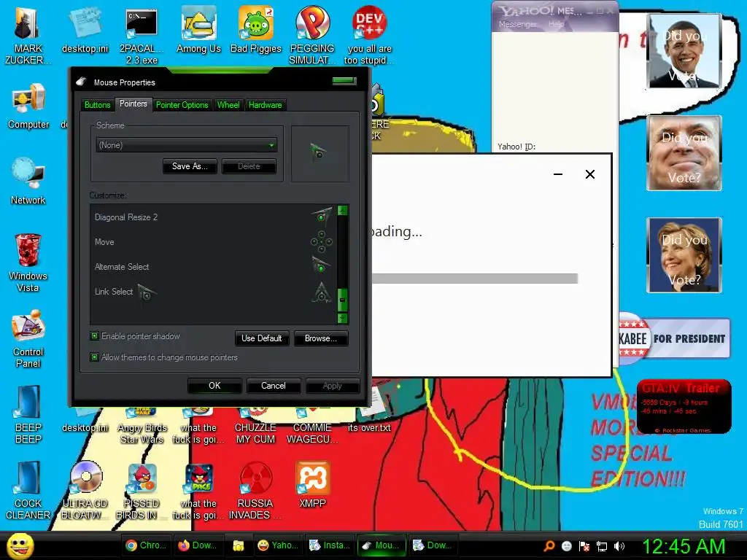This screenshot has width=747, height=560.
Task: Open the Angry Birds Star Wars icon
Action: pyautogui.click(x=142, y=427)
